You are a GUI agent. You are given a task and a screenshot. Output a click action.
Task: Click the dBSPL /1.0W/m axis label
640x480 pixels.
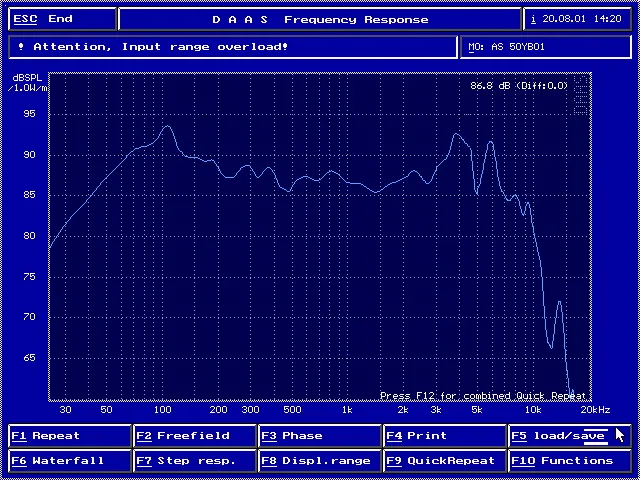click(27, 83)
